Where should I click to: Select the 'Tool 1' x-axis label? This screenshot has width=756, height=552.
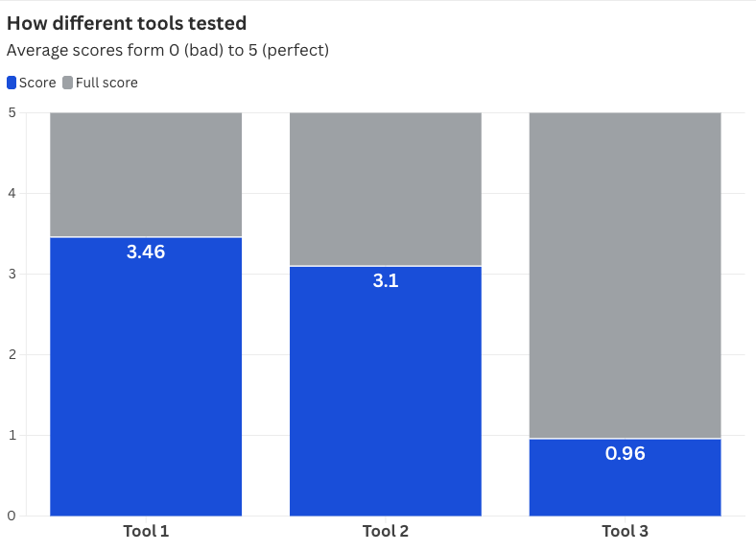pos(146,531)
